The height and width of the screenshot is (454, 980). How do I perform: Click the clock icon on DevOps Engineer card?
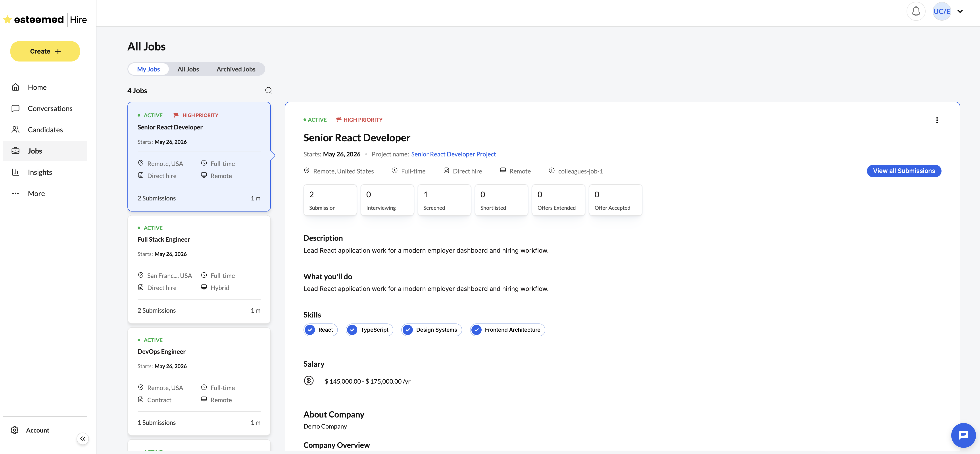(x=204, y=387)
